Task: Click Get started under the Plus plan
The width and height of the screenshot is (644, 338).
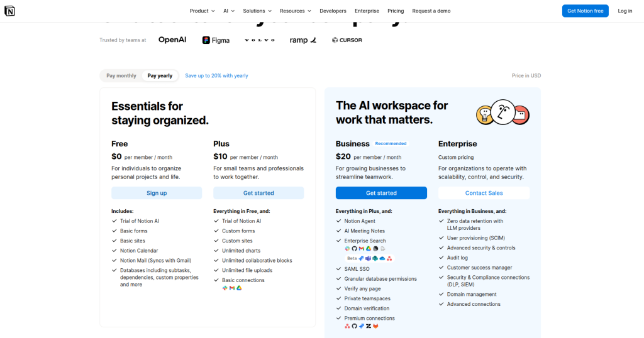Action: pos(258,193)
